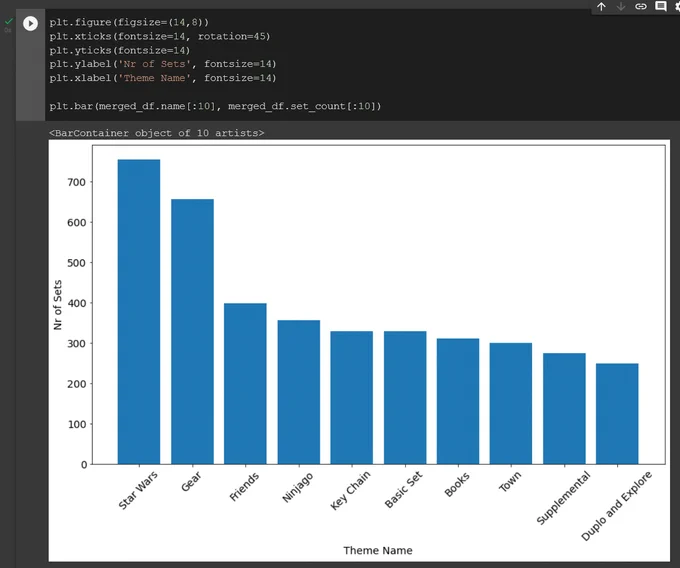Click the 'Nr of Sets' axis title
Image resolution: width=680 pixels, height=568 pixels.
tap(58, 305)
